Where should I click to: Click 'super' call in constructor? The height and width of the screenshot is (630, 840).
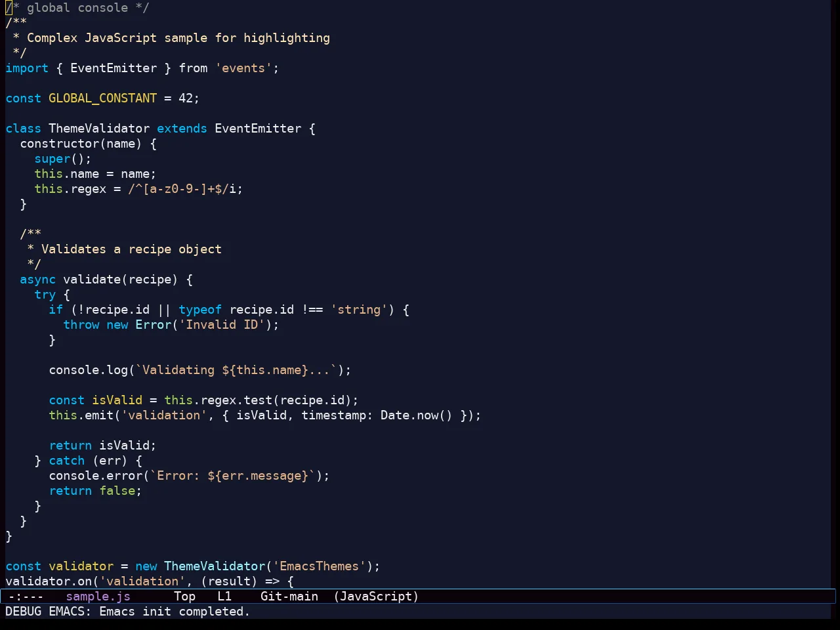point(52,159)
